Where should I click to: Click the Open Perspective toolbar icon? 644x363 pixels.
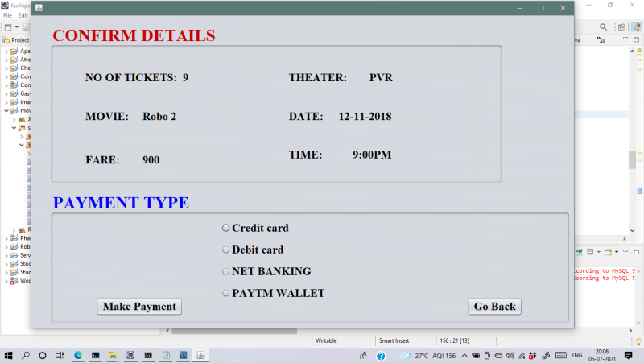coord(621,27)
